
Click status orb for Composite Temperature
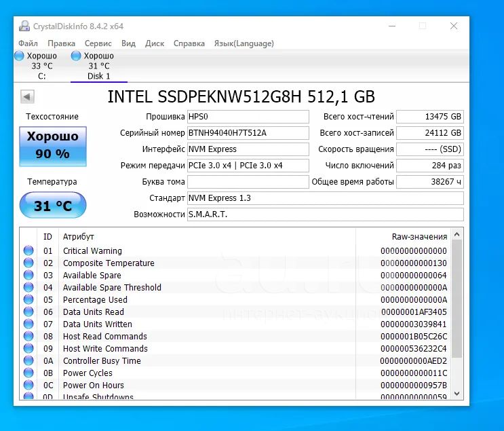pyautogui.click(x=28, y=263)
